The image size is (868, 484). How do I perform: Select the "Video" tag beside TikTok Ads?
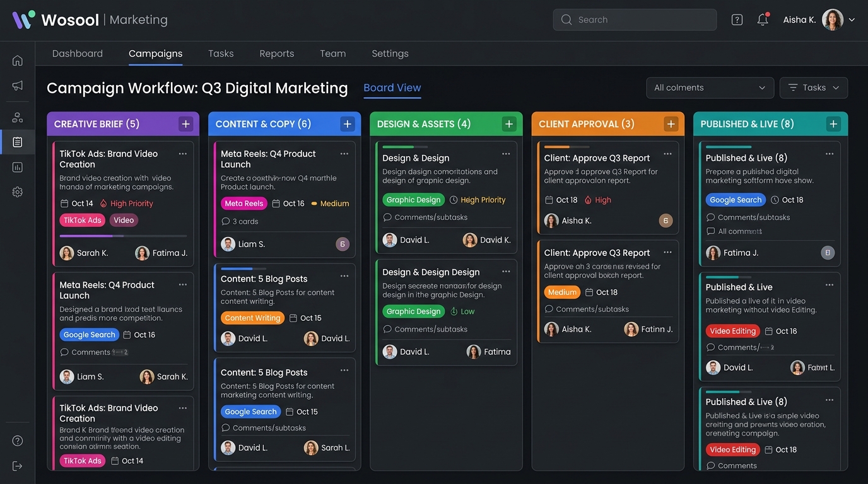[124, 220]
